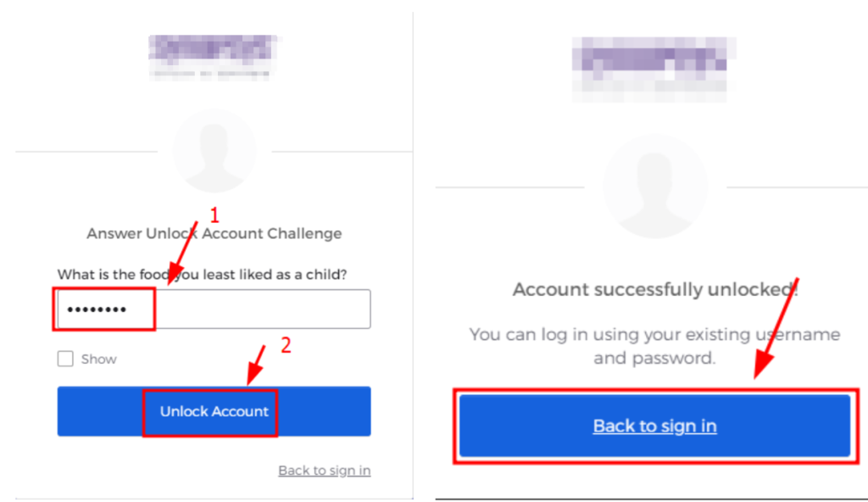Click the "existing username and password" info text
This screenshot has height=502, width=868.
(655, 346)
